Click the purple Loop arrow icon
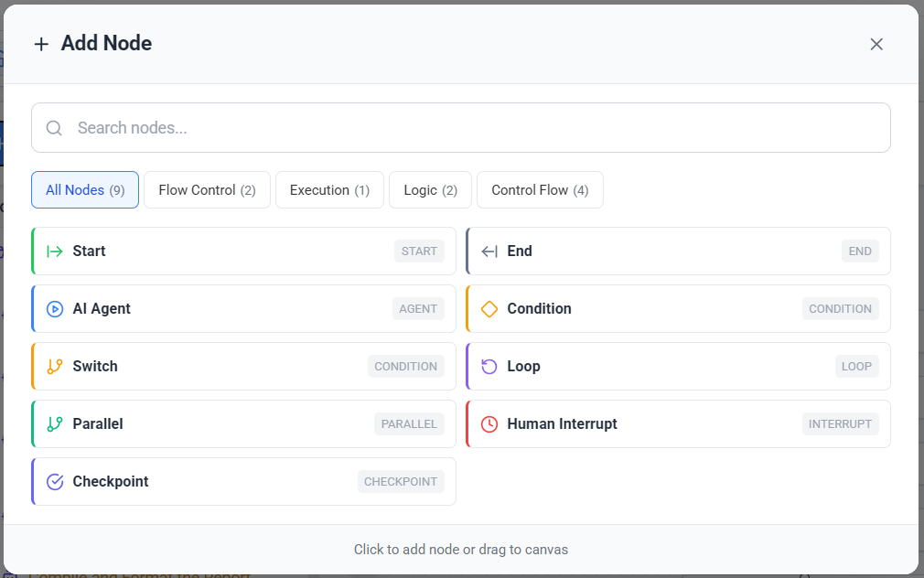Image resolution: width=924 pixels, height=578 pixels. click(x=490, y=366)
